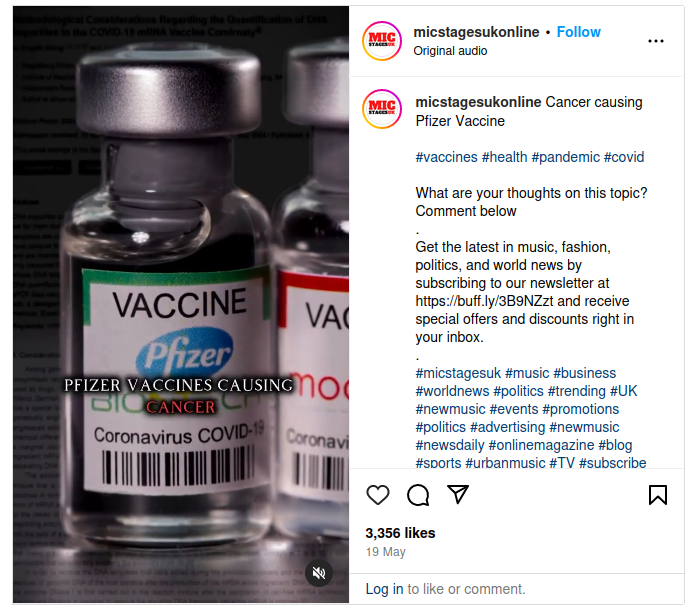Open header MIC Stages UK profile picture
Viewport: 689px width, 608px height.
pyautogui.click(x=382, y=41)
